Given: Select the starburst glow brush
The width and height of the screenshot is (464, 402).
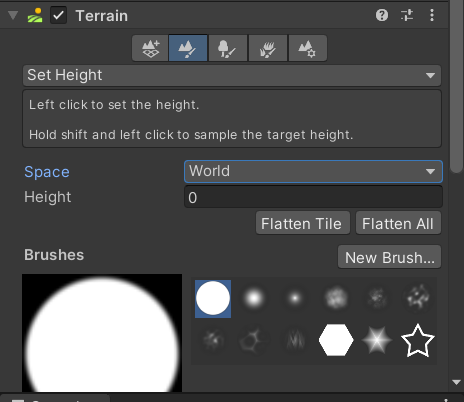Looking at the screenshot, I should pyautogui.click(x=377, y=340).
